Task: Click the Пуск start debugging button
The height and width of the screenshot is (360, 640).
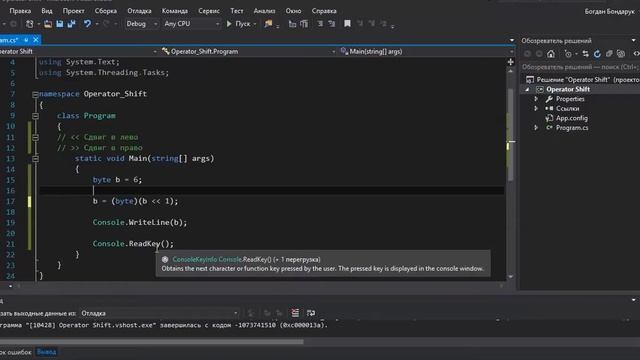Action: [239, 24]
